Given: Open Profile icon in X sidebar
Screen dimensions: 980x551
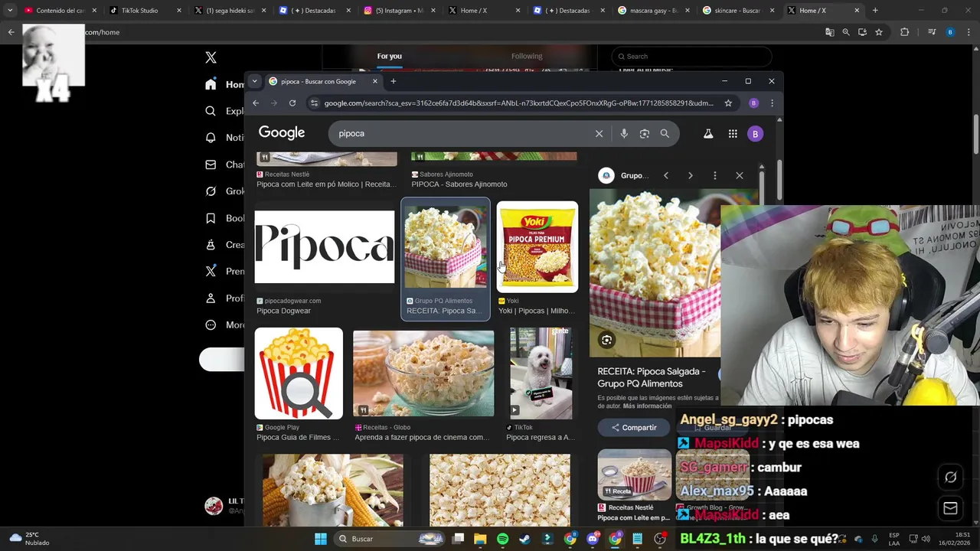Looking at the screenshot, I should [x=211, y=298].
